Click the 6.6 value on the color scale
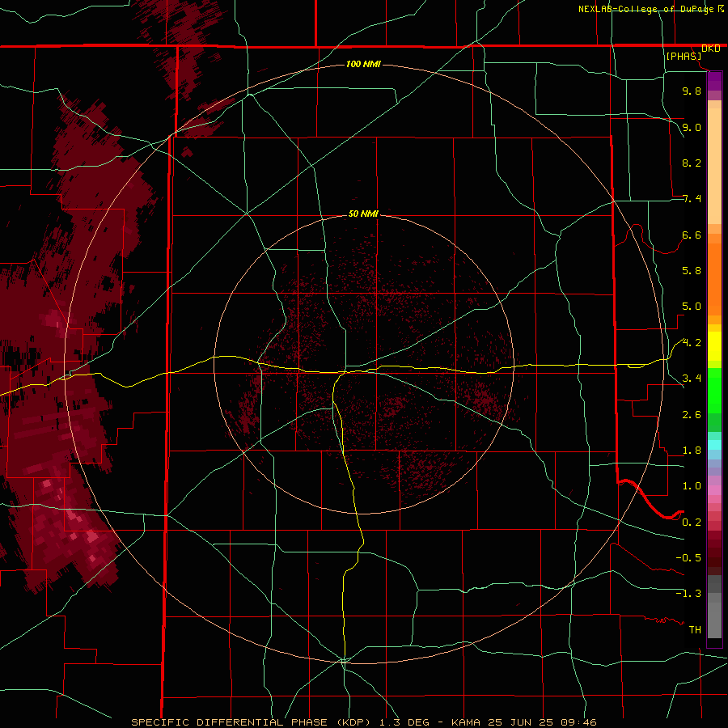Screen dimensions: 728x728 (x=692, y=235)
